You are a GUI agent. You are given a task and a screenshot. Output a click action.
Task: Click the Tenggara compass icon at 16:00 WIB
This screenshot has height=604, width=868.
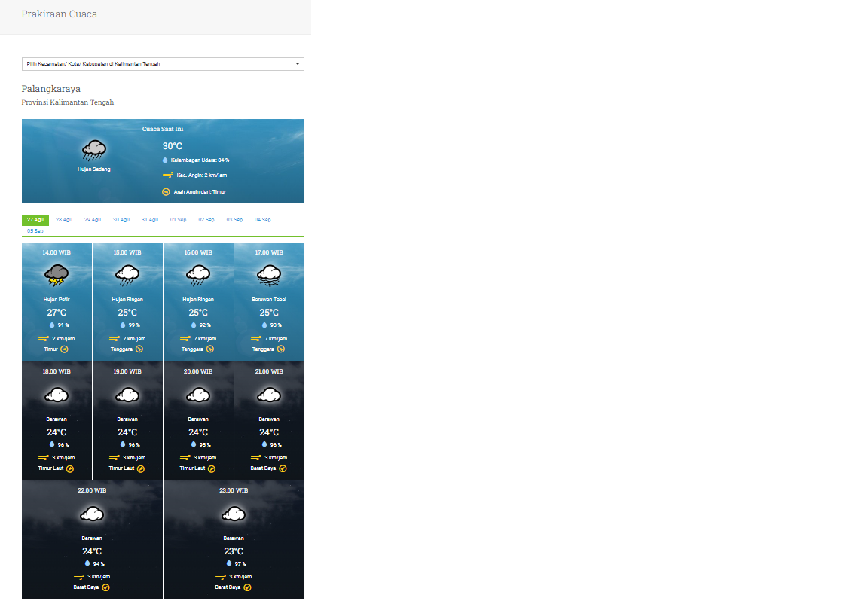[210, 349]
